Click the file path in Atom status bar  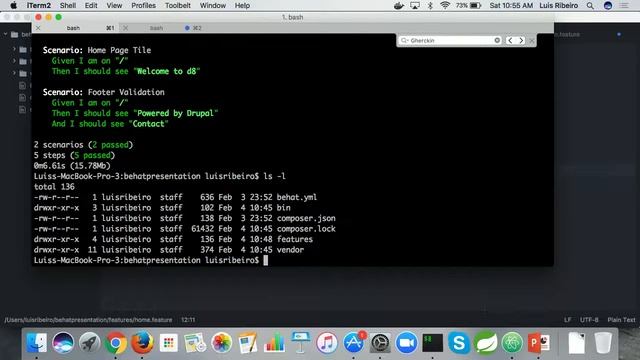[88, 320]
